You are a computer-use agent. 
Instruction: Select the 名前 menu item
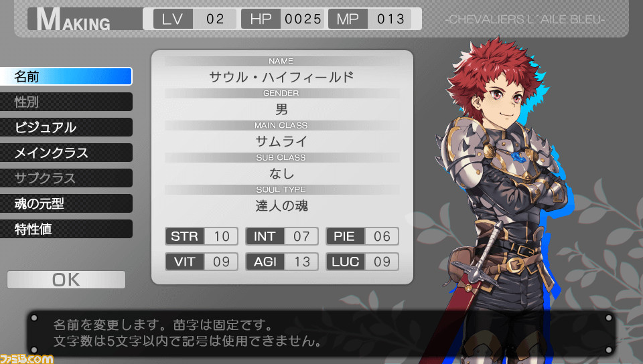(x=66, y=76)
